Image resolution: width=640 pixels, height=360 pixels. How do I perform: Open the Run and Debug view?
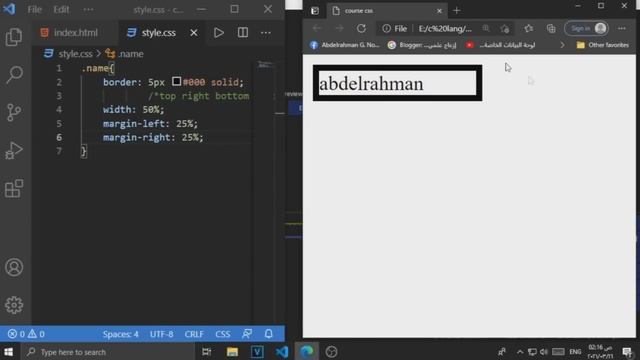(14, 150)
